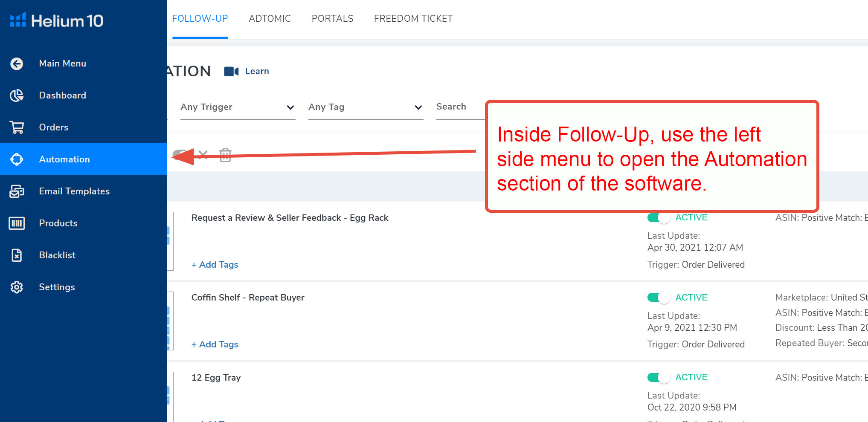Open Email Templates section
The width and height of the screenshot is (868, 422).
84,191
